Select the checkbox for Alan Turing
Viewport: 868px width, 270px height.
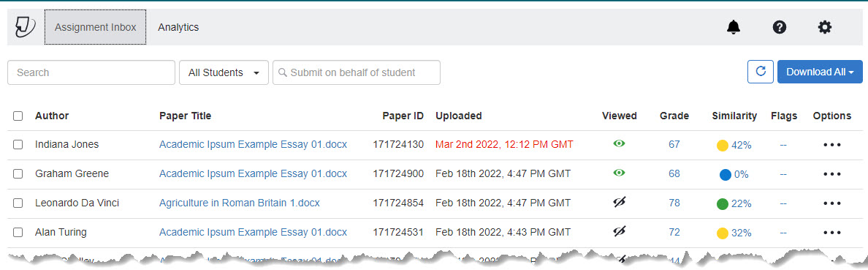pyautogui.click(x=18, y=232)
